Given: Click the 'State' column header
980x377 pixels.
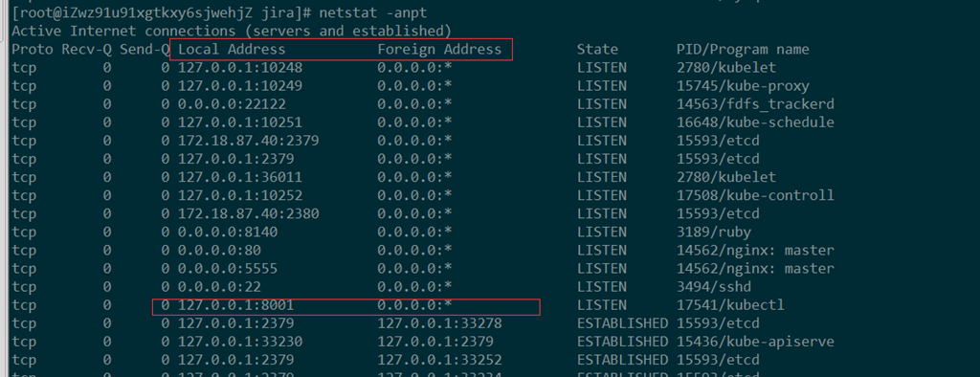Looking at the screenshot, I should [597, 49].
